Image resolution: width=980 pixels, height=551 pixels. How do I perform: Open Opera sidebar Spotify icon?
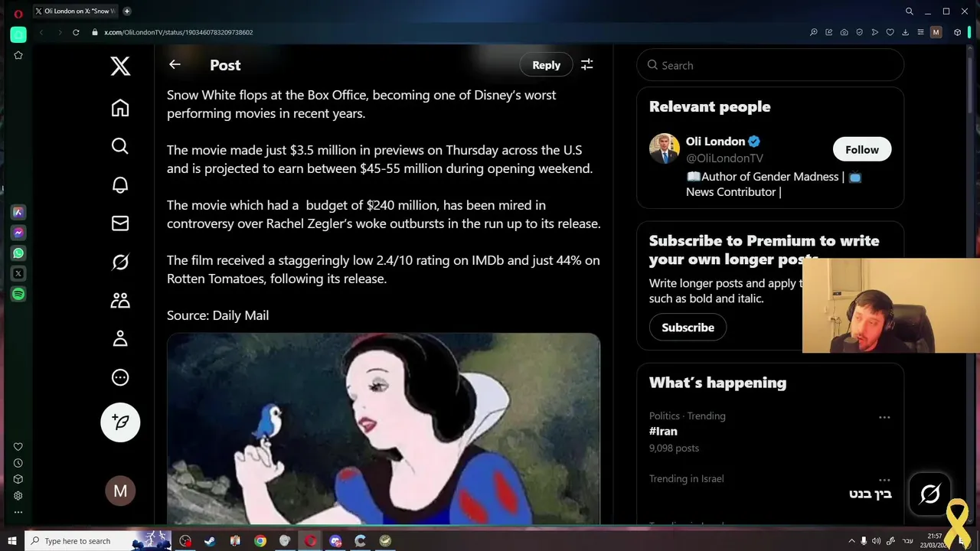(18, 294)
